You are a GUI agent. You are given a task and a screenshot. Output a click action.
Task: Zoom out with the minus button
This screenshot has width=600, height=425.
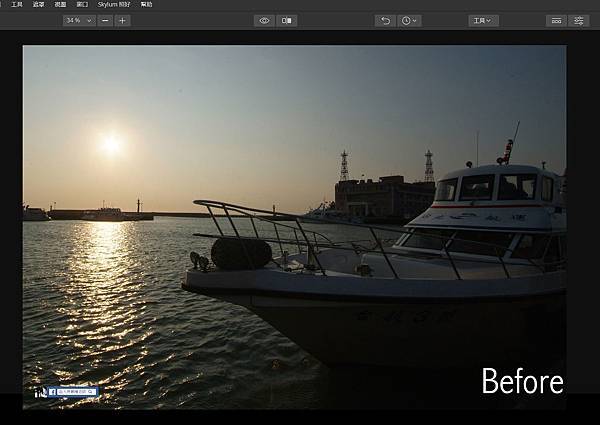coord(105,21)
